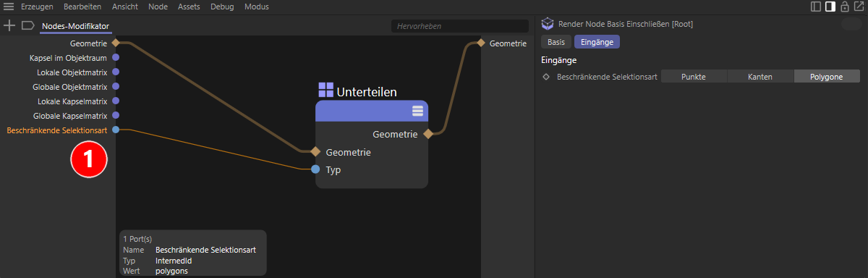The height and width of the screenshot is (278, 868).
Task: Toggle left sidebar layout icon
Action: click(x=816, y=7)
